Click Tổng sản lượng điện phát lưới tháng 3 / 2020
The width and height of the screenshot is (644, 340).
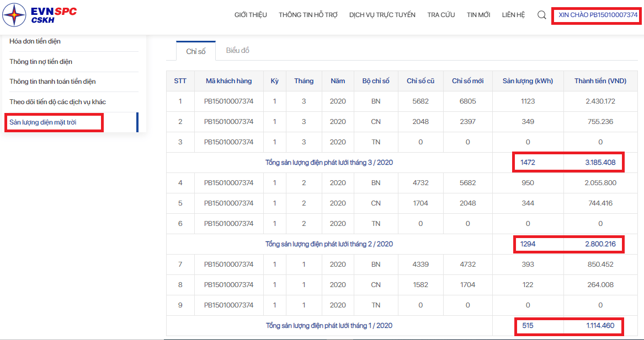coord(329,163)
